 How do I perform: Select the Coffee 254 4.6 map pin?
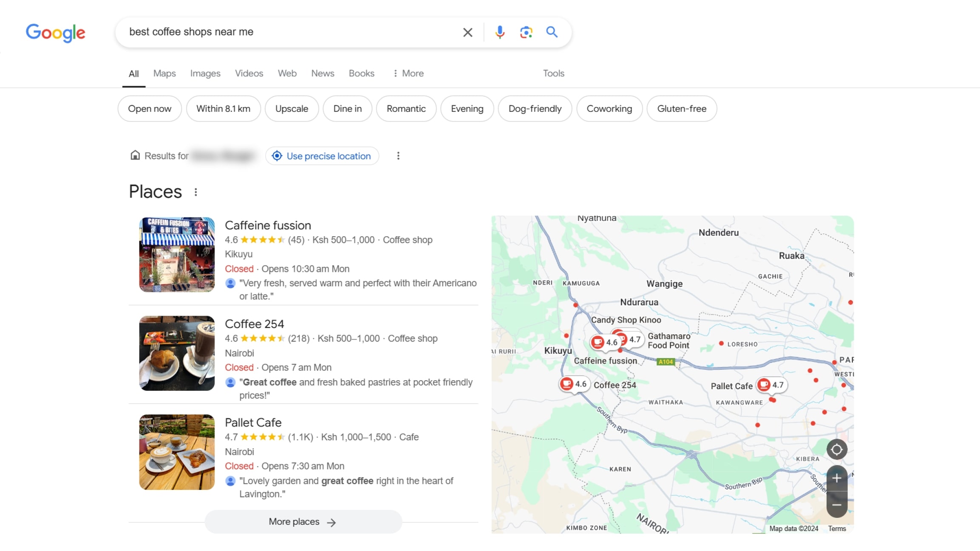(x=574, y=384)
